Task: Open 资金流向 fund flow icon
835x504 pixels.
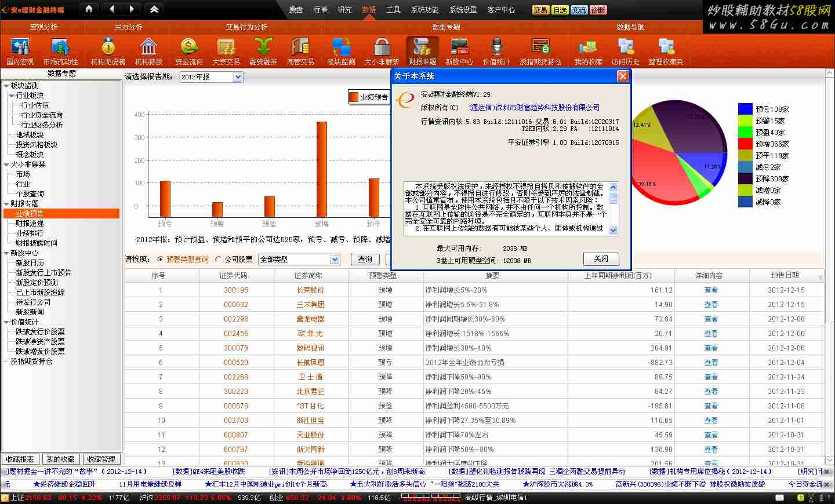Action: coord(189,50)
